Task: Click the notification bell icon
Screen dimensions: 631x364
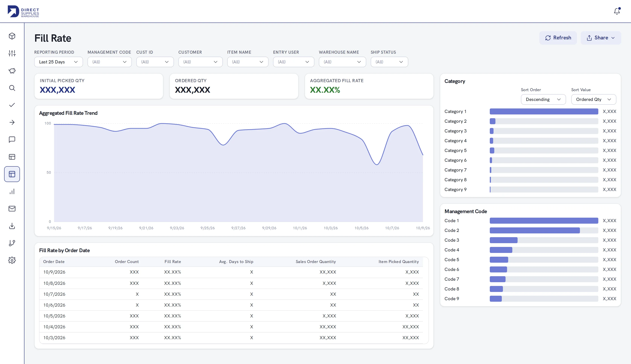Action: (617, 11)
